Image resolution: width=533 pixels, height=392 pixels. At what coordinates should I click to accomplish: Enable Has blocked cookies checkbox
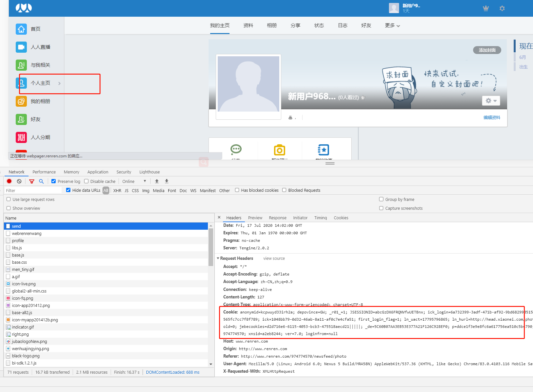237,190
